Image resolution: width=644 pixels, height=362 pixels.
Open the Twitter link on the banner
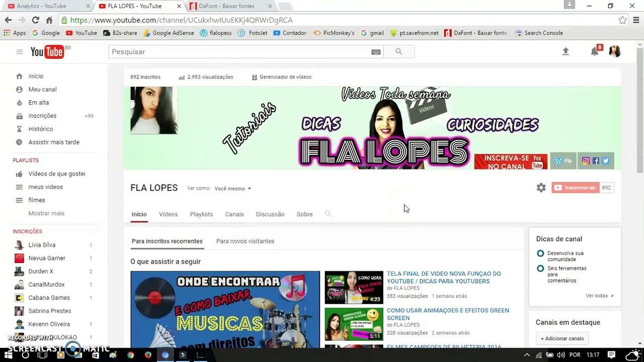pyautogui.click(x=606, y=161)
